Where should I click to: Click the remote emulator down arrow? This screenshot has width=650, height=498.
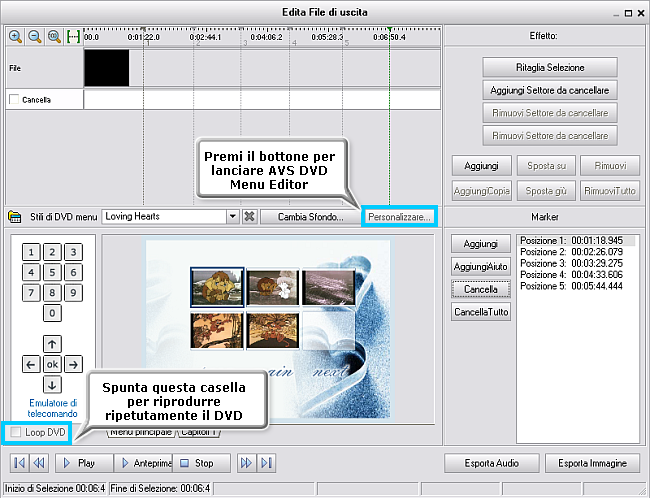click(52, 385)
